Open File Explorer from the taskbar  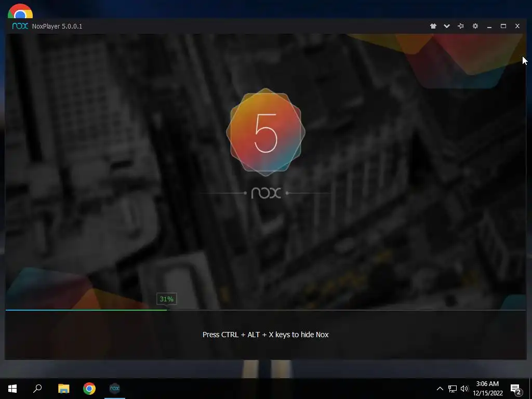pos(63,389)
